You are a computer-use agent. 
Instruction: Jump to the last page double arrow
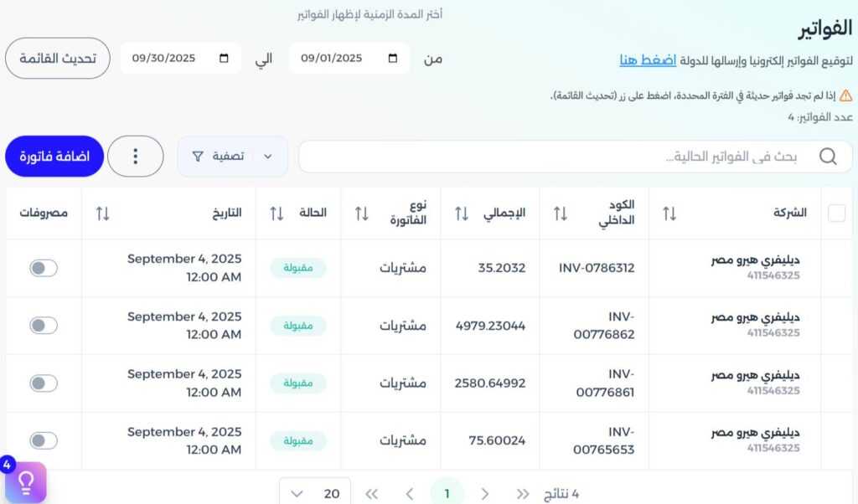372,494
